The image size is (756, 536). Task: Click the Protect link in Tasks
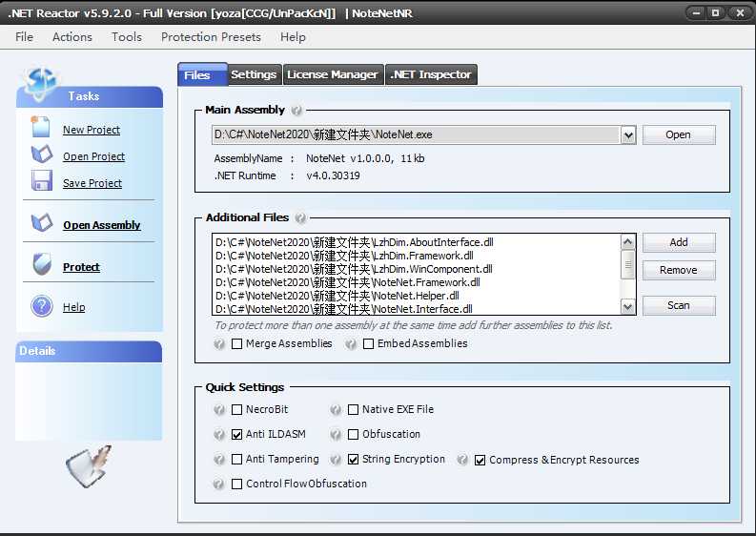coord(81,267)
